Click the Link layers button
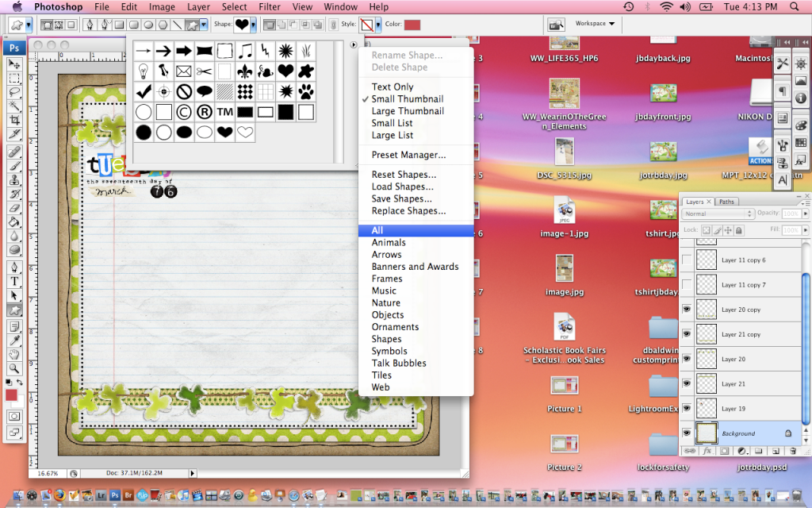Screen dimensions: 812x508 pyautogui.click(x=689, y=451)
